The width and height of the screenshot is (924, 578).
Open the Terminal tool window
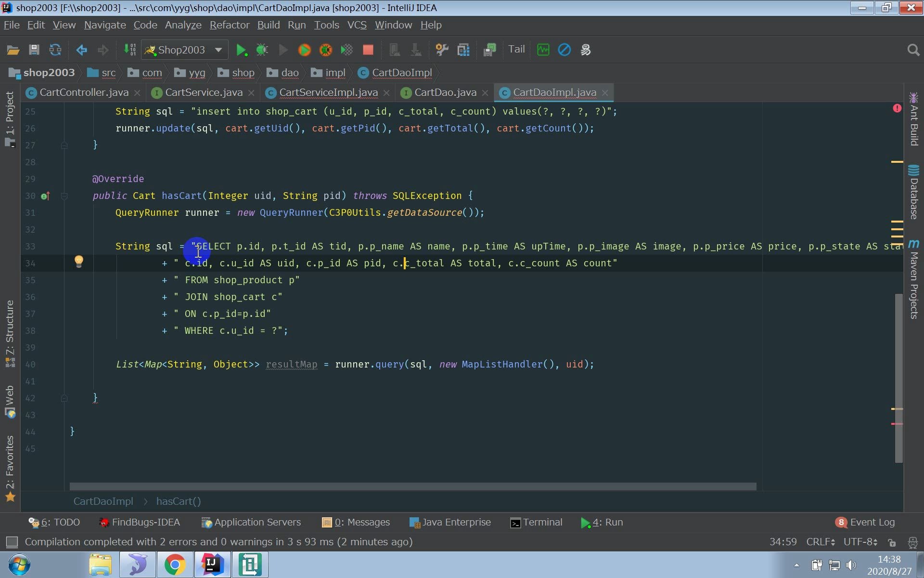(536, 522)
